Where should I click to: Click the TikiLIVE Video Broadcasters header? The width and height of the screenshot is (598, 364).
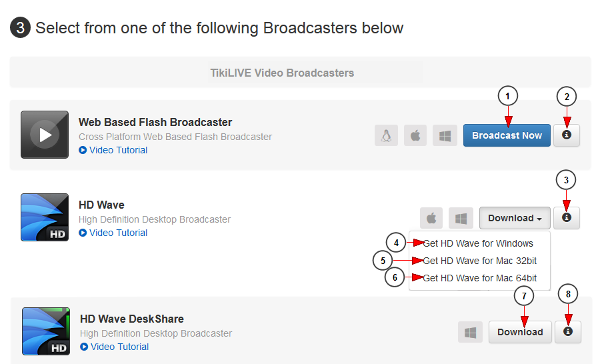click(x=282, y=73)
